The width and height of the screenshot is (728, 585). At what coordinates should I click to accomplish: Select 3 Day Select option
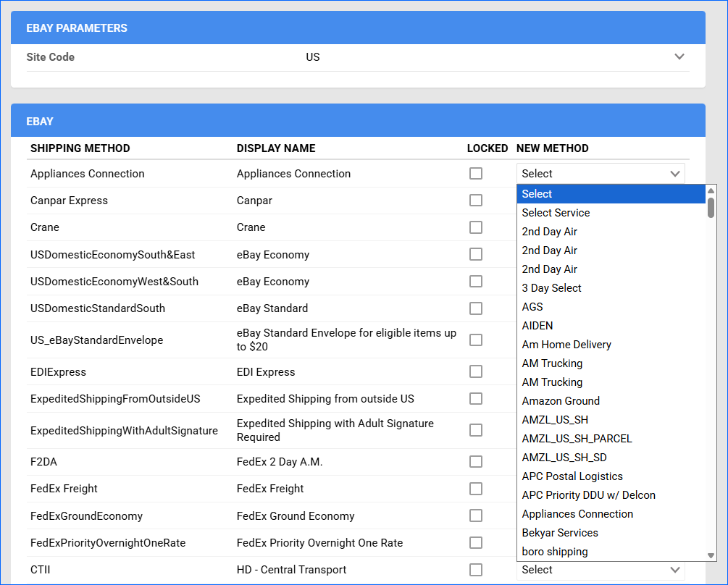[x=551, y=288]
